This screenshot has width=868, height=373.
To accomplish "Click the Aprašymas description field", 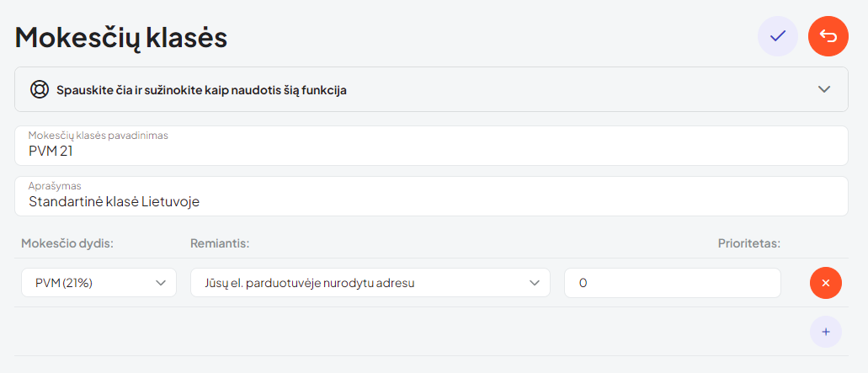I will tap(431, 201).
